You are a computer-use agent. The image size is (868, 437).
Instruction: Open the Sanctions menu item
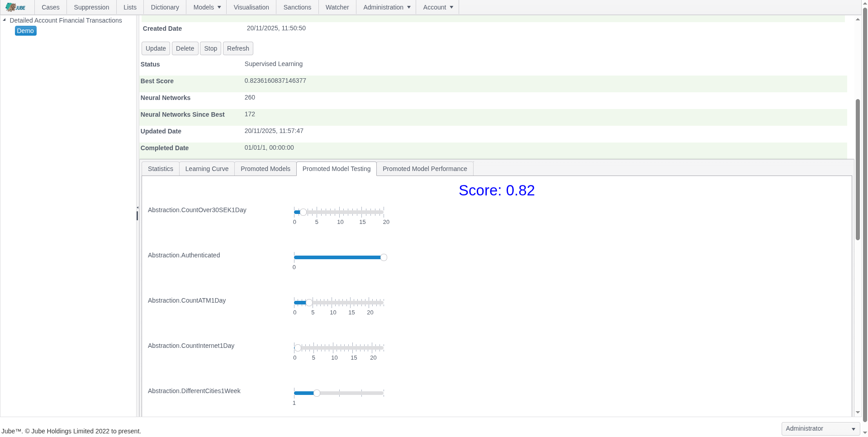point(297,7)
